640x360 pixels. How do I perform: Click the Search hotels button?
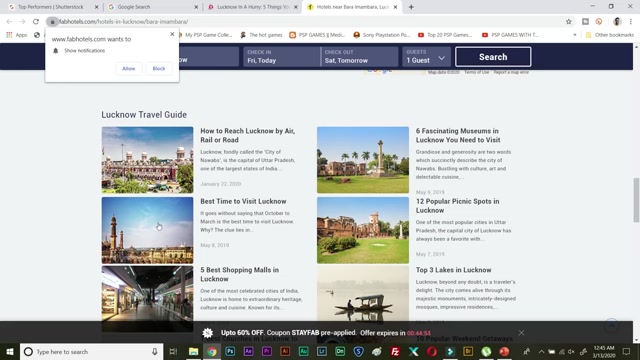(x=493, y=57)
